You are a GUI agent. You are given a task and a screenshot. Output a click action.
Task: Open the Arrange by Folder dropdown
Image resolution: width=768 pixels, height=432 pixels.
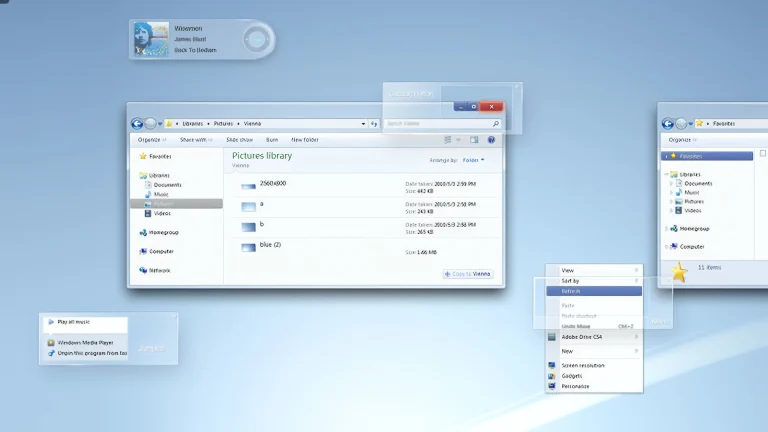point(474,160)
